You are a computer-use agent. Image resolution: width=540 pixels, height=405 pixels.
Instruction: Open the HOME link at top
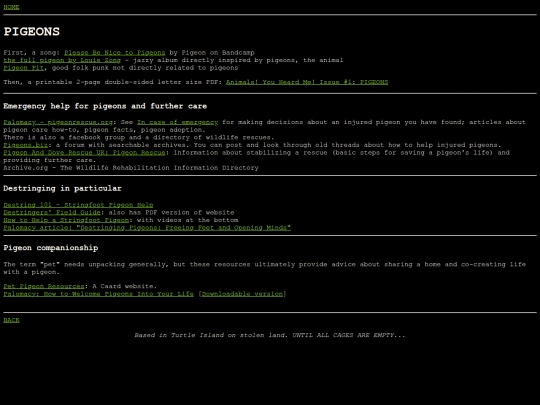click(11, 7)
